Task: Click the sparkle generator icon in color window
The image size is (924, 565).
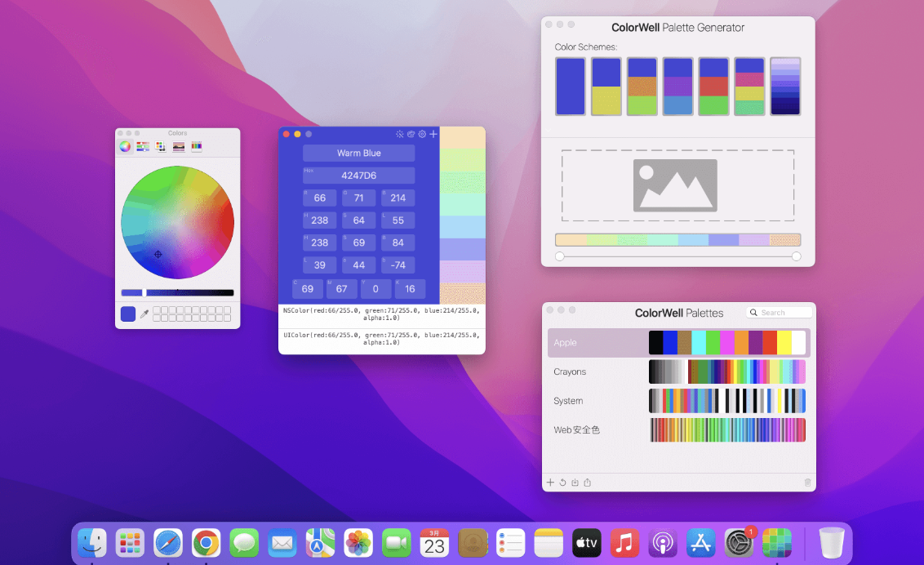Action: coord(399,134)
